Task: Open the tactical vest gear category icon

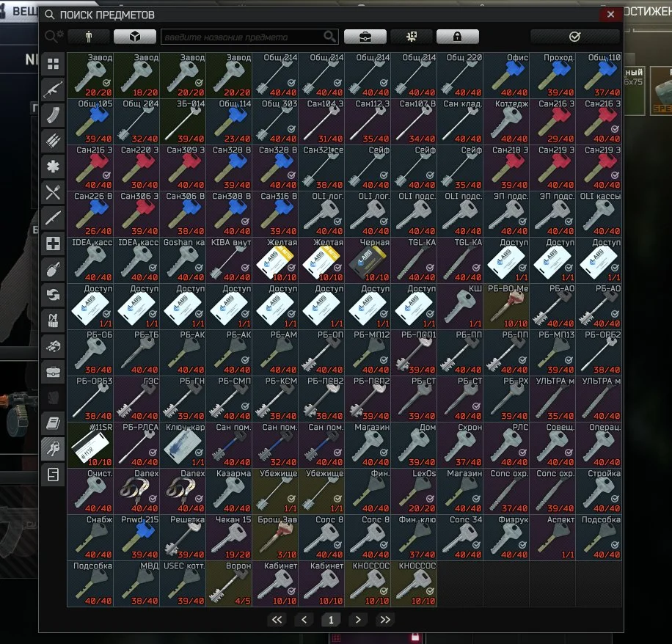Action: (53, 321)
